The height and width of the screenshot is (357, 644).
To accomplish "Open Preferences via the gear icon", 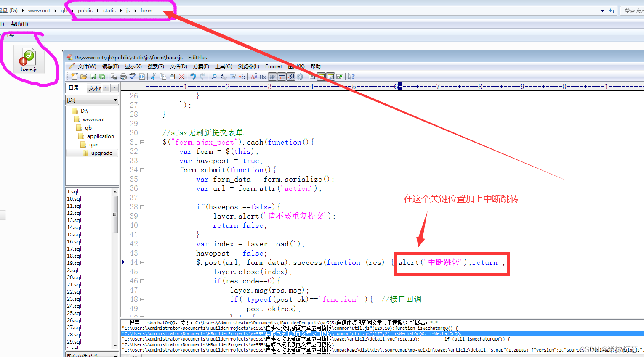I will click(x=301, y=76).
